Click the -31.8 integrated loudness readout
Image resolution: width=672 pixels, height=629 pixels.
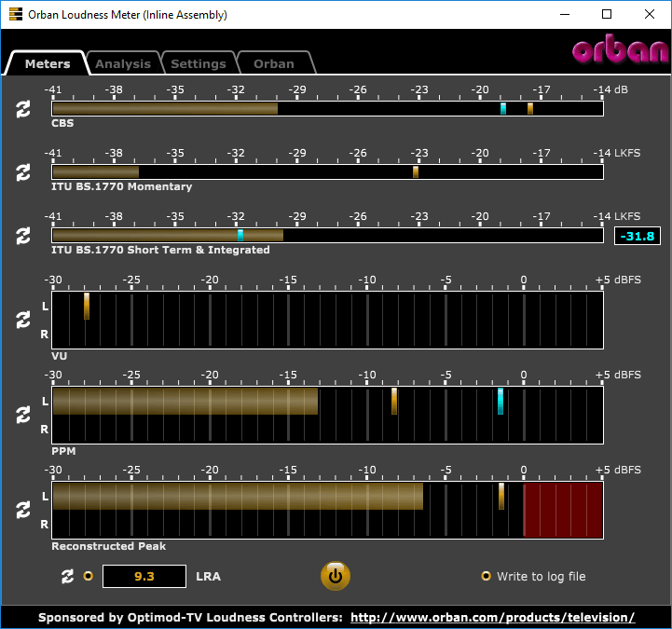[638, 236]
